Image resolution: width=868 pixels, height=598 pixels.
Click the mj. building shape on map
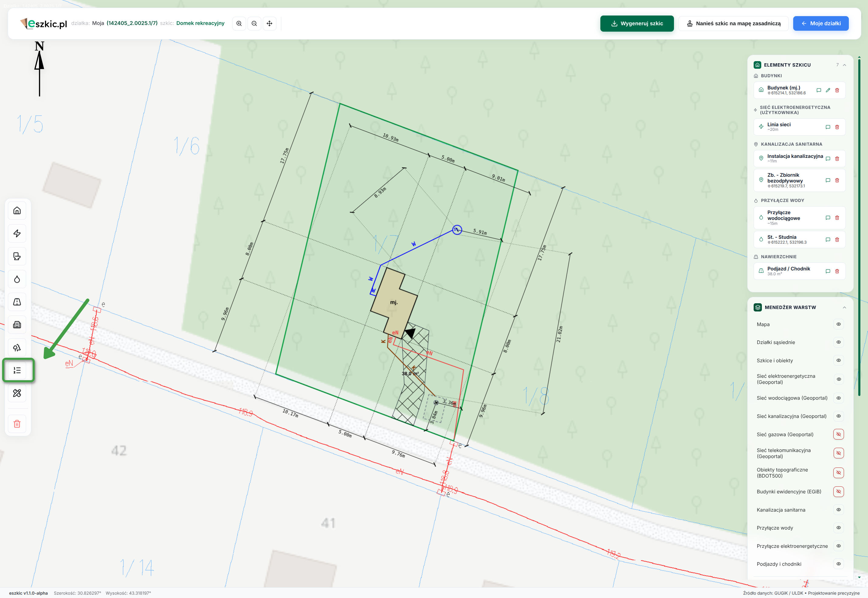394,303
